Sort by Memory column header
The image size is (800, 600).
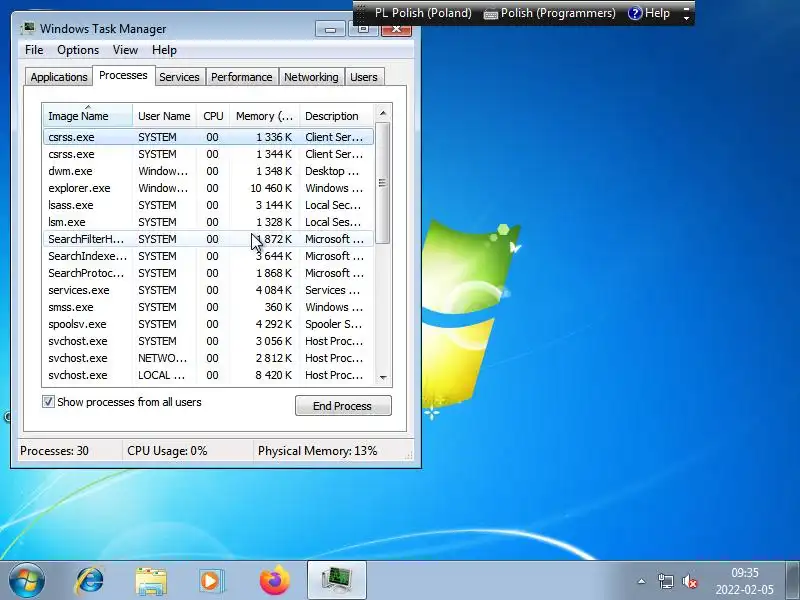[264, 116]
